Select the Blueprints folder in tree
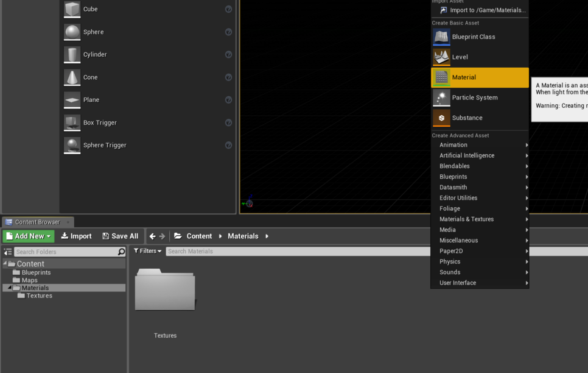 point(36,272)
